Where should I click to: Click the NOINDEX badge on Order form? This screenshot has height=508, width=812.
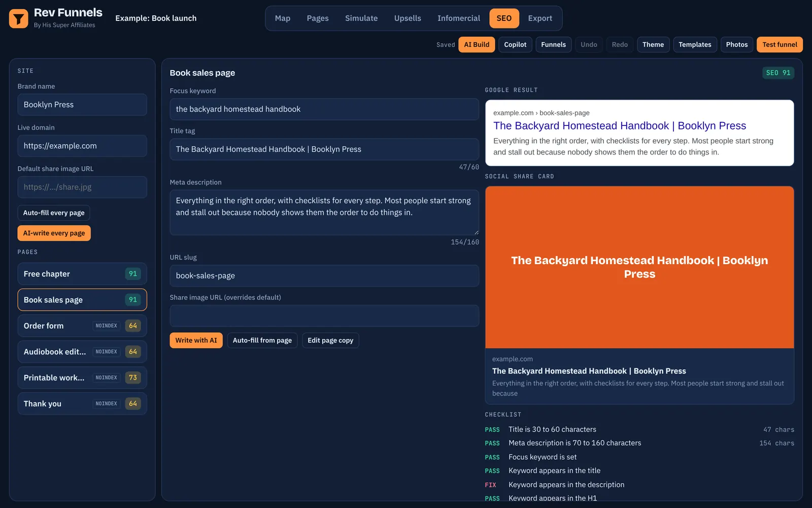point(107,326)
